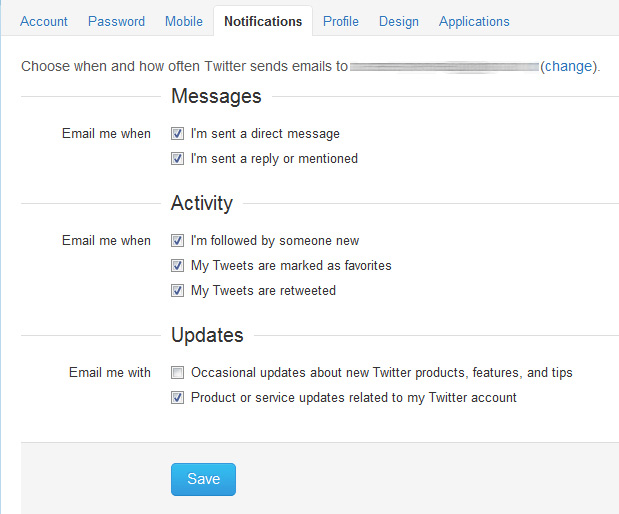Click the change email link
Screen dimensions: 619x514
tap(569, 66)
